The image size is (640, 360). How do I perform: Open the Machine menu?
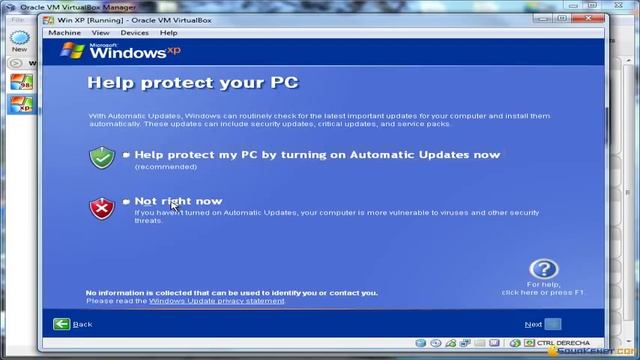[x=64, y=33]
